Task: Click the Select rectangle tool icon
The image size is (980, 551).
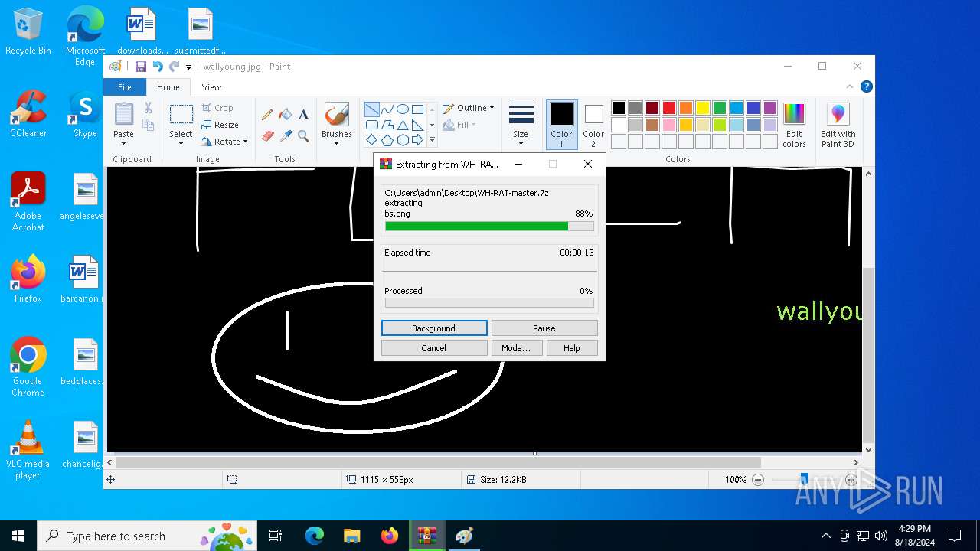Action: (x=181, y=115)
